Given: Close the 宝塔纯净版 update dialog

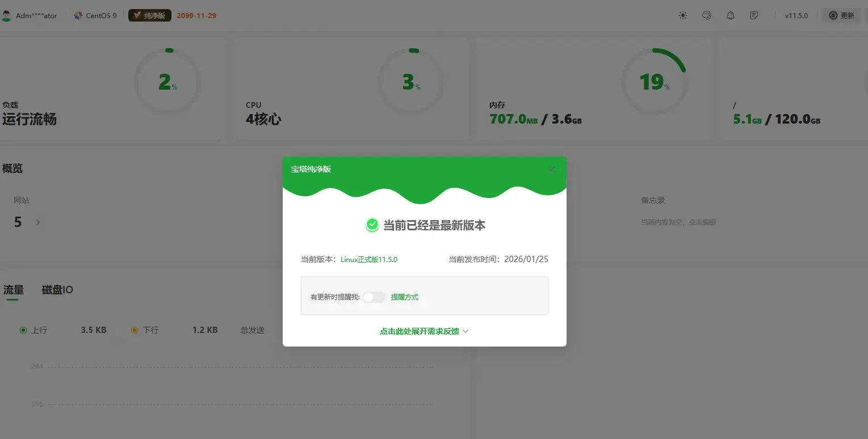Looking at the screenshot, I should [551, 168].
